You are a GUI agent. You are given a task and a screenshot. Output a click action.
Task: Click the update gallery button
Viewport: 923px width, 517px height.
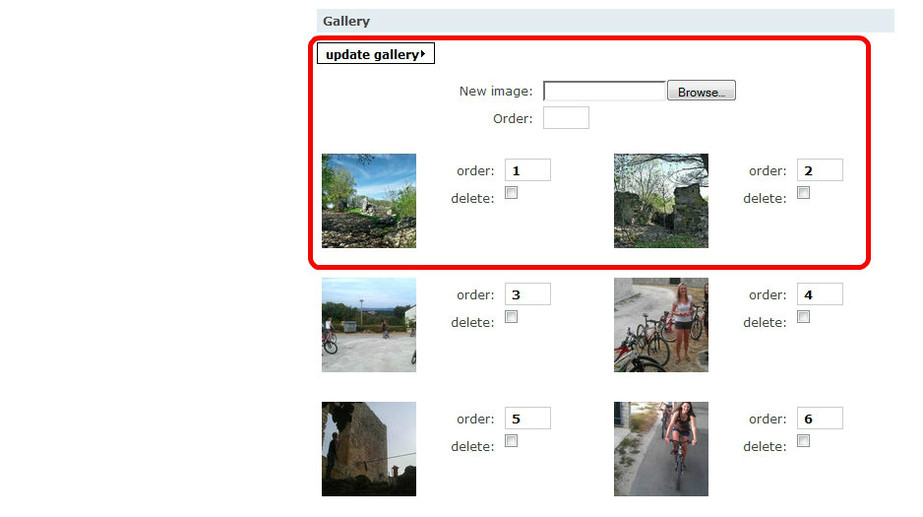(x=376, y=54)
